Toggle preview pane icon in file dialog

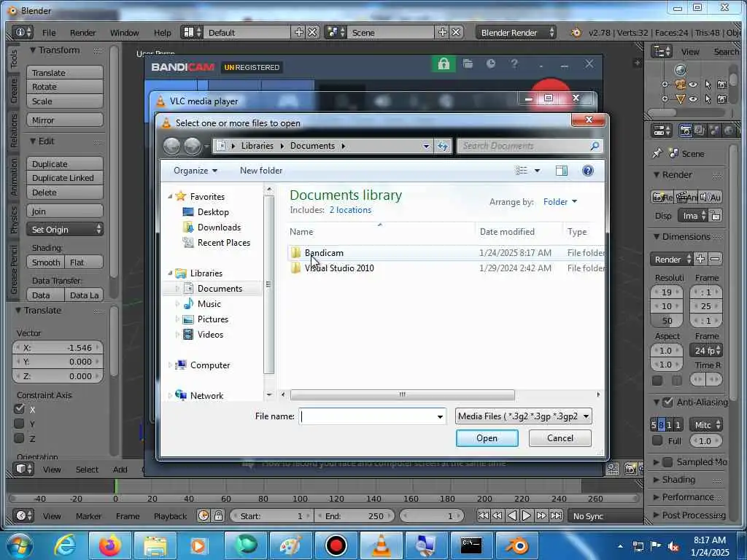pos(562,171)
